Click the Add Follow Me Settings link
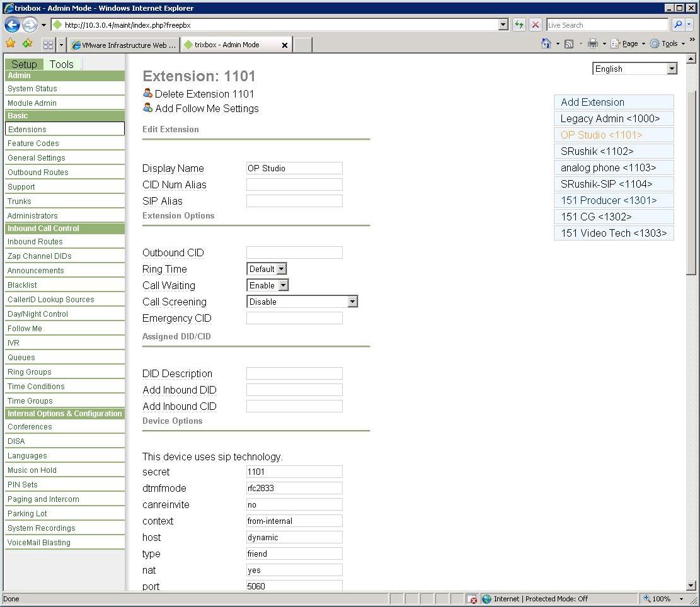This screenshot has width=700, height=607. tap(207, 108)
